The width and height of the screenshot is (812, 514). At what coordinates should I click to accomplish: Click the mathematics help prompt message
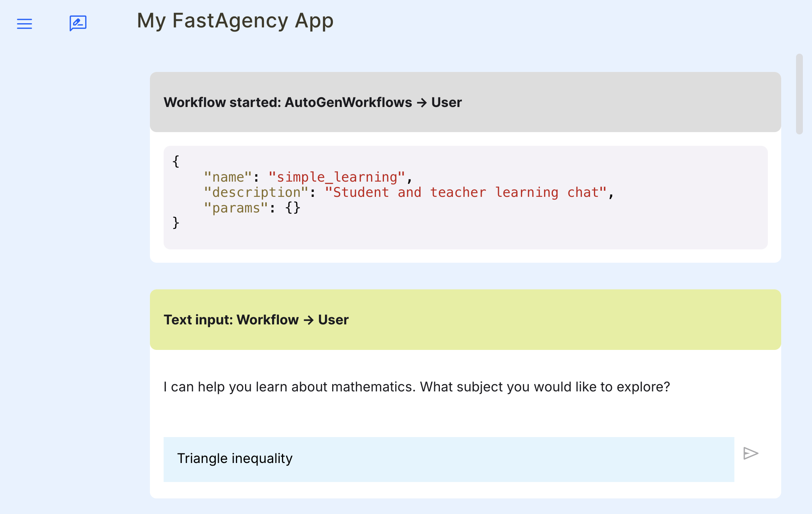[416, 387]
